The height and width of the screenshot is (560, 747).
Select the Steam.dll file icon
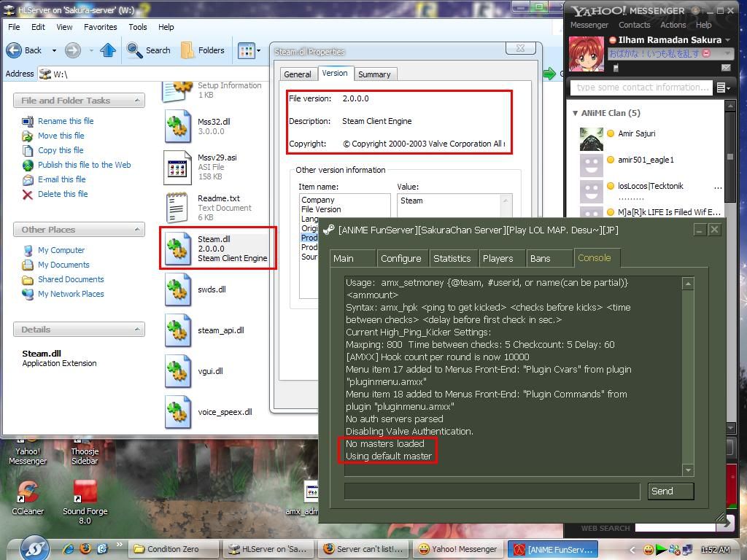178,249
